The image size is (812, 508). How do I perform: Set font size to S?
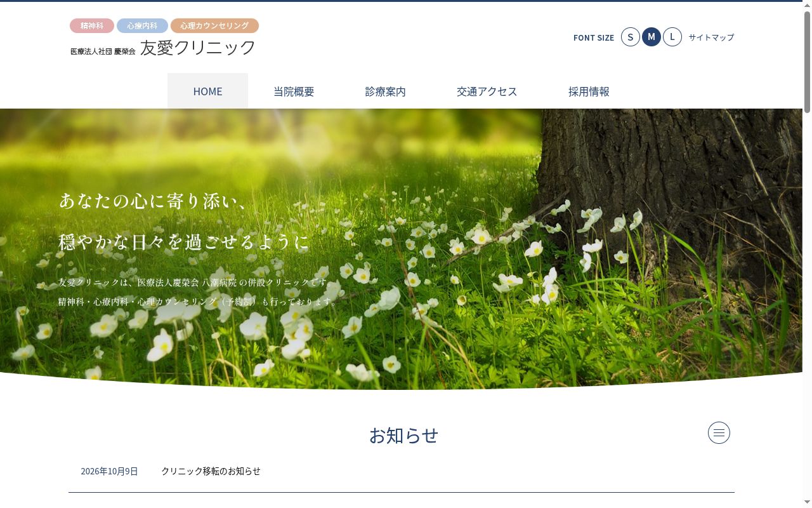pyautogui.click(x=631, y=37)
